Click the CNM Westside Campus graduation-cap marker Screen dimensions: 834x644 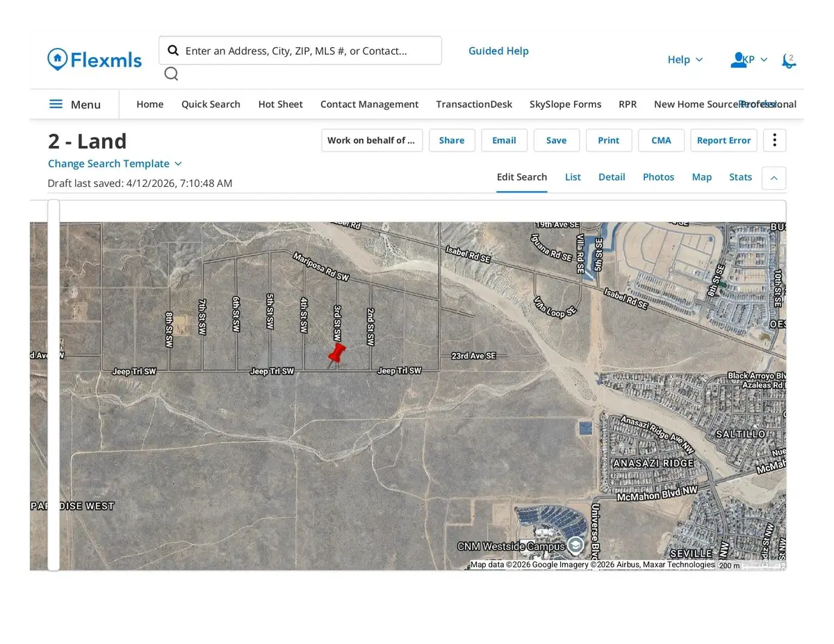[x=575, y=546]
